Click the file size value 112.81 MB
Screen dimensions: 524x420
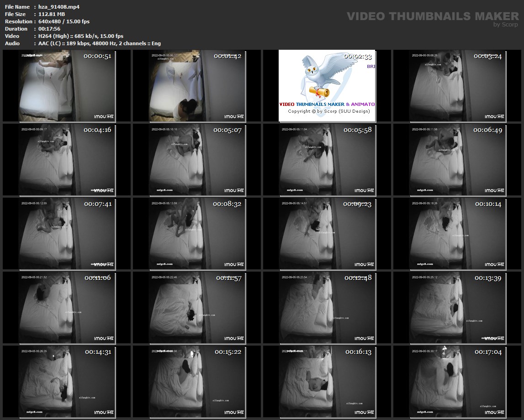point(52,14)
